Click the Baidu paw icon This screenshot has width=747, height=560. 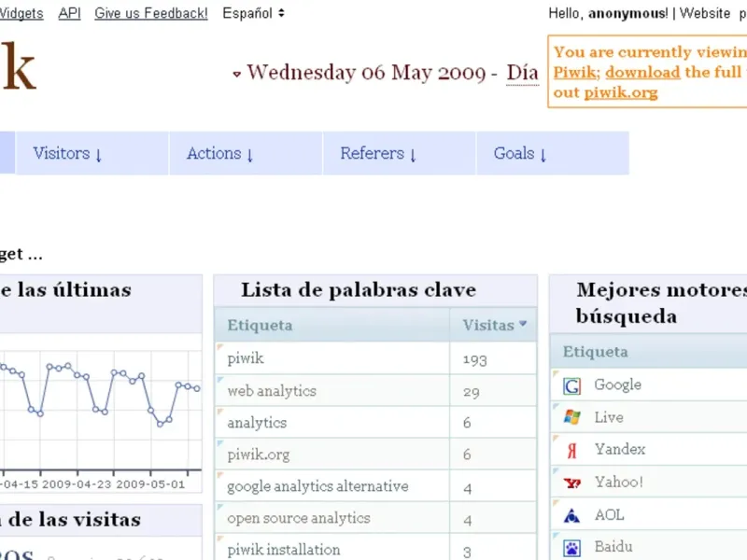[x=571, y=548]
